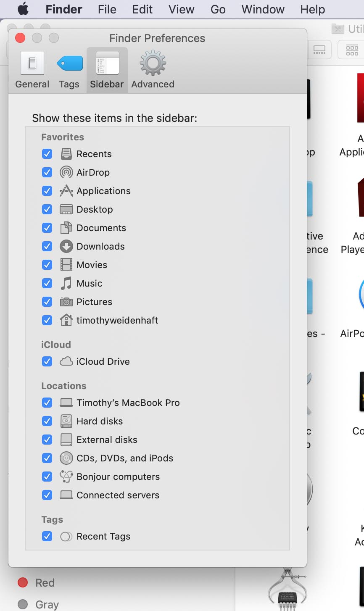Click the Bonjour computers icon
364x611 pixels.
[x=66, y=477]
